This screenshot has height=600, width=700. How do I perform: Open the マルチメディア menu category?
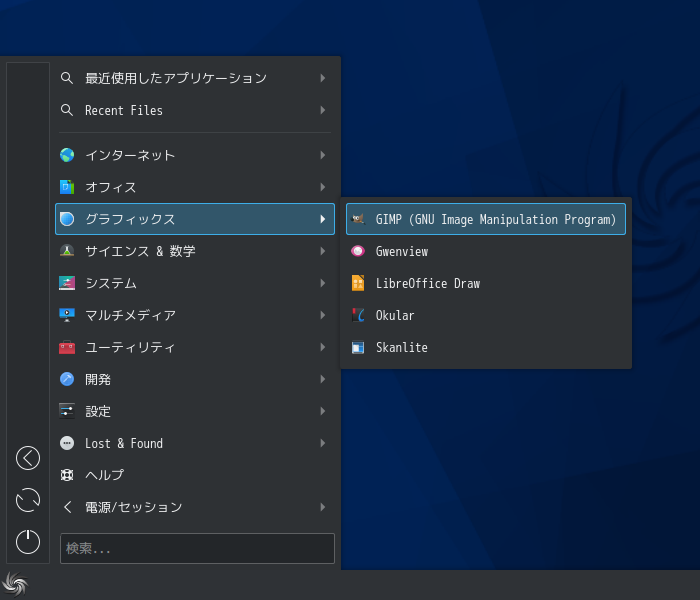[x=195, y=315]
